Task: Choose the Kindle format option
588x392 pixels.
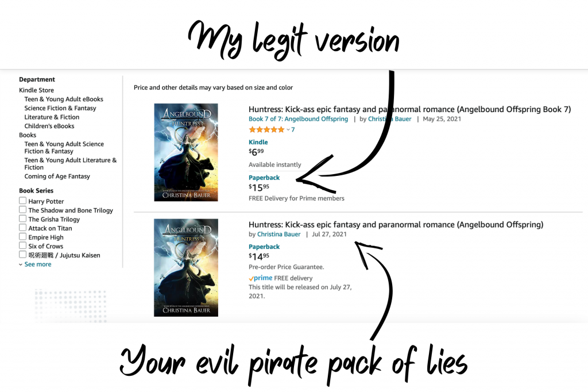Action: (x=258, y=143)
